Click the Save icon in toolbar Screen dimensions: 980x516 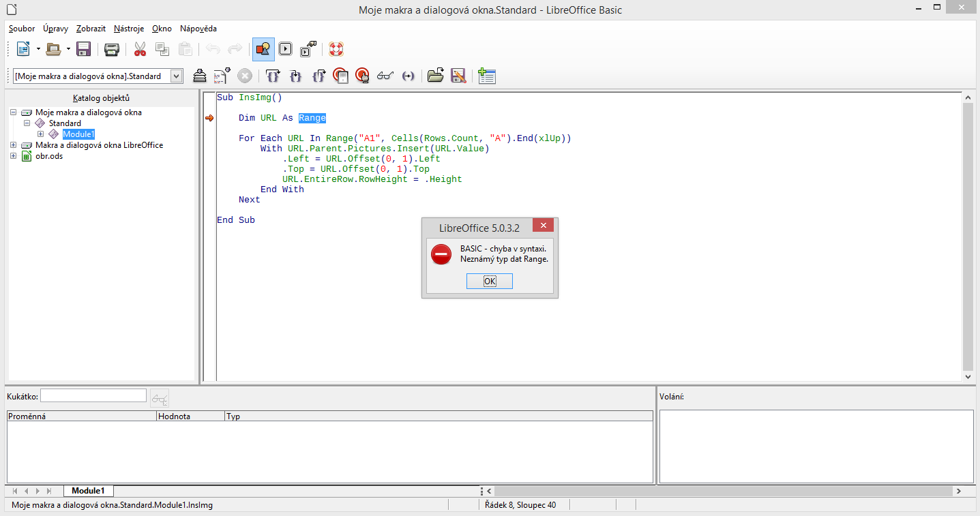(x=83, y=49)
